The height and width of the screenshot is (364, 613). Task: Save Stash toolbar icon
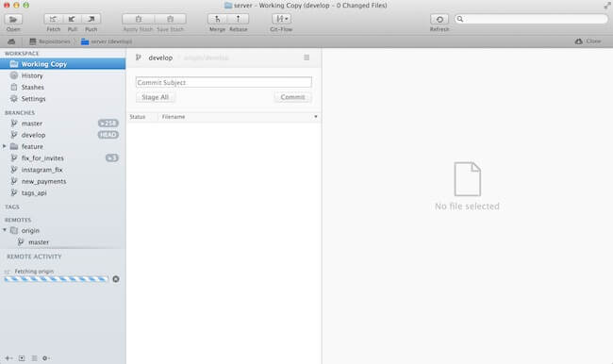coord(171,19)
